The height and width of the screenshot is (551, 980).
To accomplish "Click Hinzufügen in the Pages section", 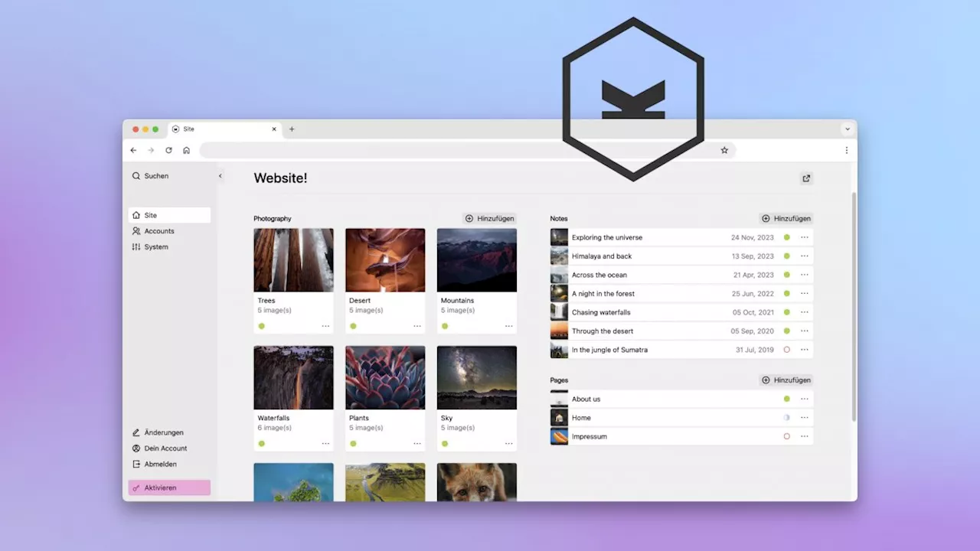I will (x=786, y=380).
